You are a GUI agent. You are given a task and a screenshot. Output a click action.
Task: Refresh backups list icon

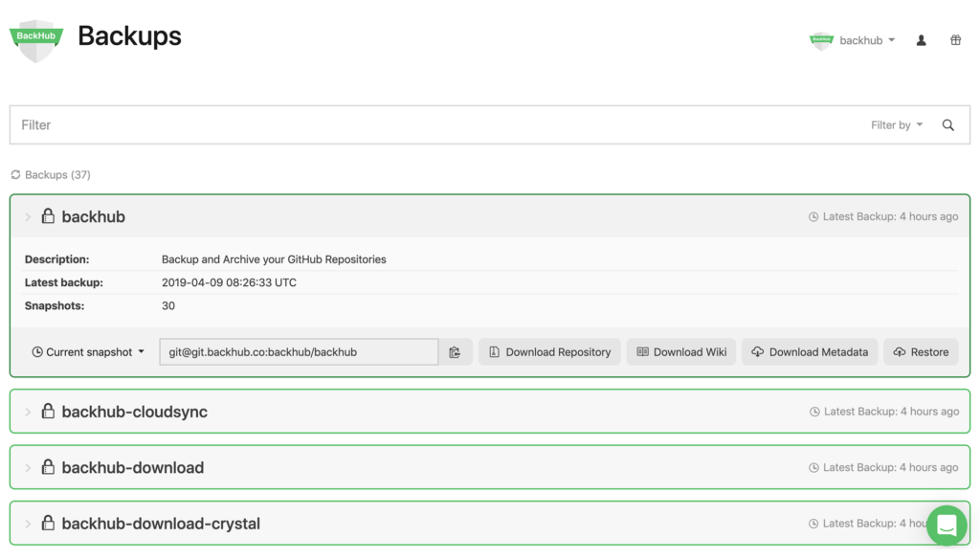[x=15, y=175]
